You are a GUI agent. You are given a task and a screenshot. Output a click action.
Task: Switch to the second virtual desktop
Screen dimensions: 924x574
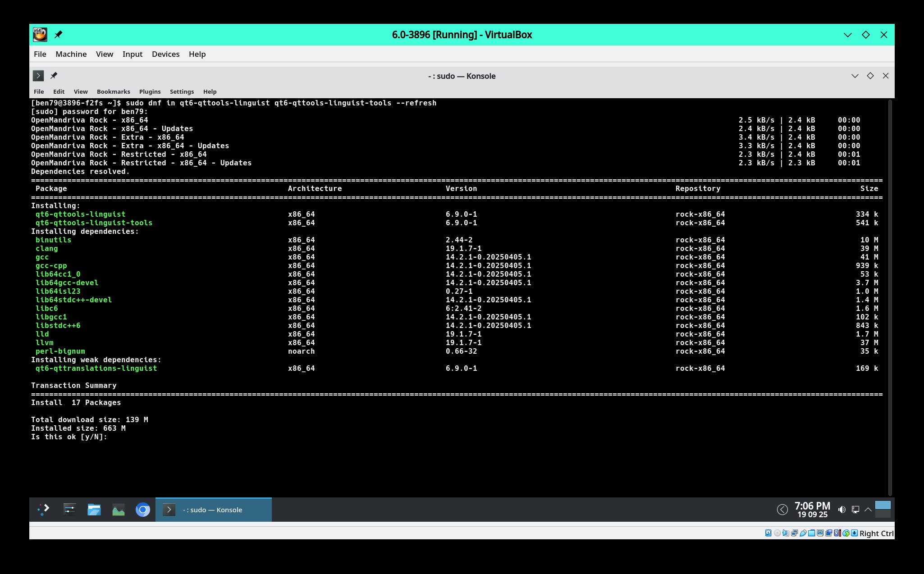click(x=883, y=514)
